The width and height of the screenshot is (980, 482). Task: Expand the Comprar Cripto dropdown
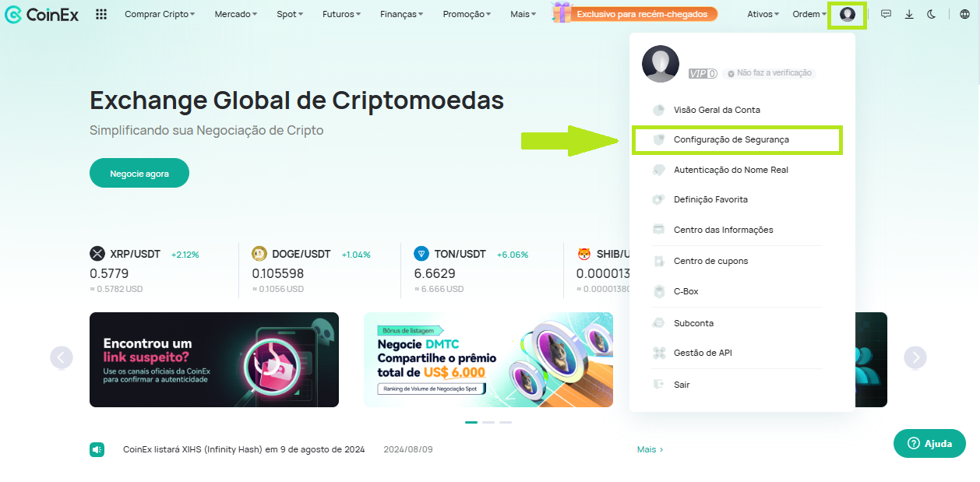(x=160, y=14)
